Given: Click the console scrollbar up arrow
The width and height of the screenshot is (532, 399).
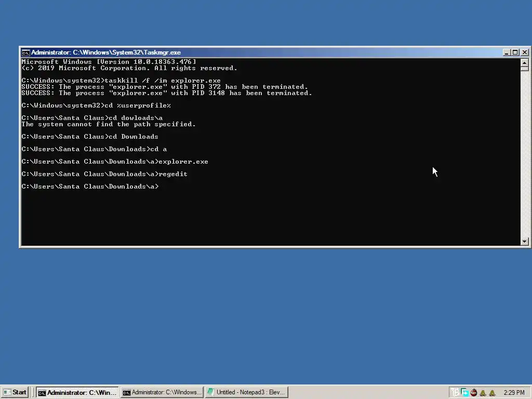Looking at the screenshot, I should click(x=525, y=63).
